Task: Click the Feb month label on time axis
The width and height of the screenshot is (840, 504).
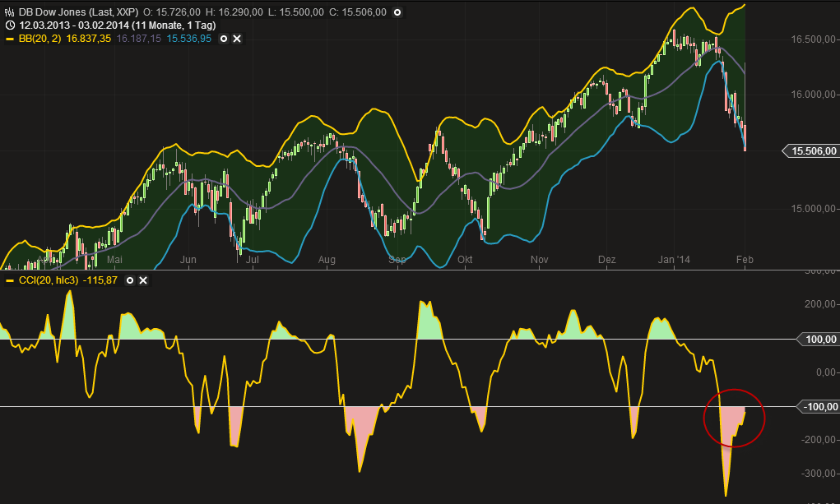Action: (745, 260)
